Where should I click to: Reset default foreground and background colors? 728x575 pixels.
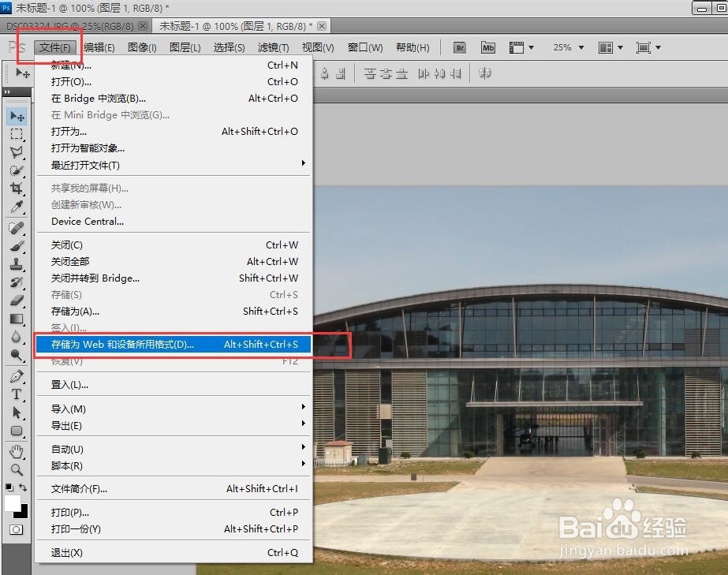pyautogui.click(x=9, y=487)
